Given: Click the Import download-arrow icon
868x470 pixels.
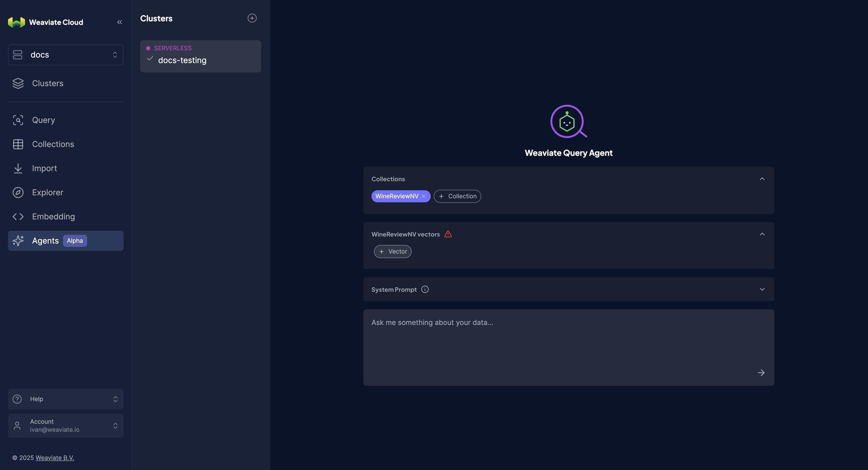Looking at the screenshot, I should (18, 168).
